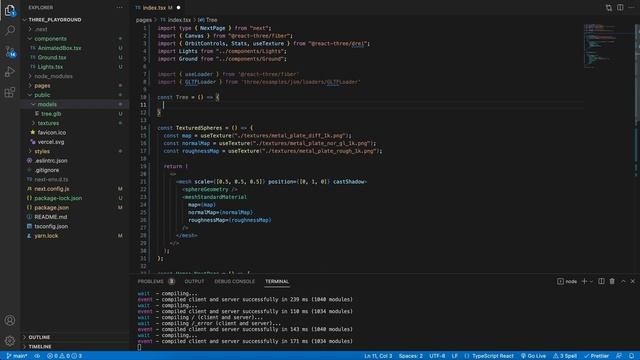
Task: Open the notifications bell icon
Action: 631,356
